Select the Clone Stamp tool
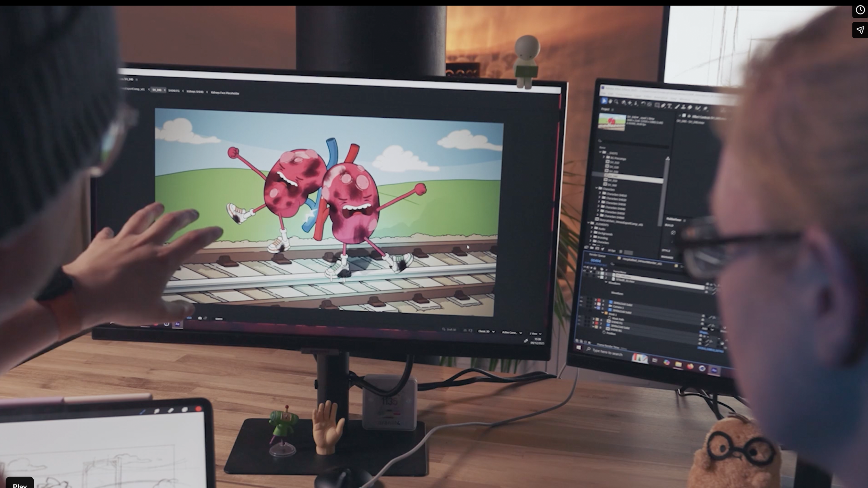 pyautogui.click(x=683, y=107)
